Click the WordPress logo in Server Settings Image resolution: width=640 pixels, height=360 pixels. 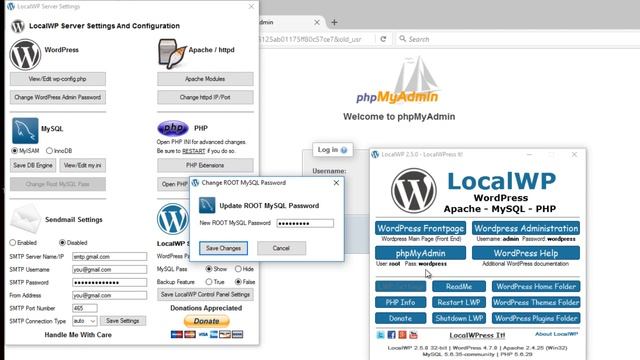[25, 55]
